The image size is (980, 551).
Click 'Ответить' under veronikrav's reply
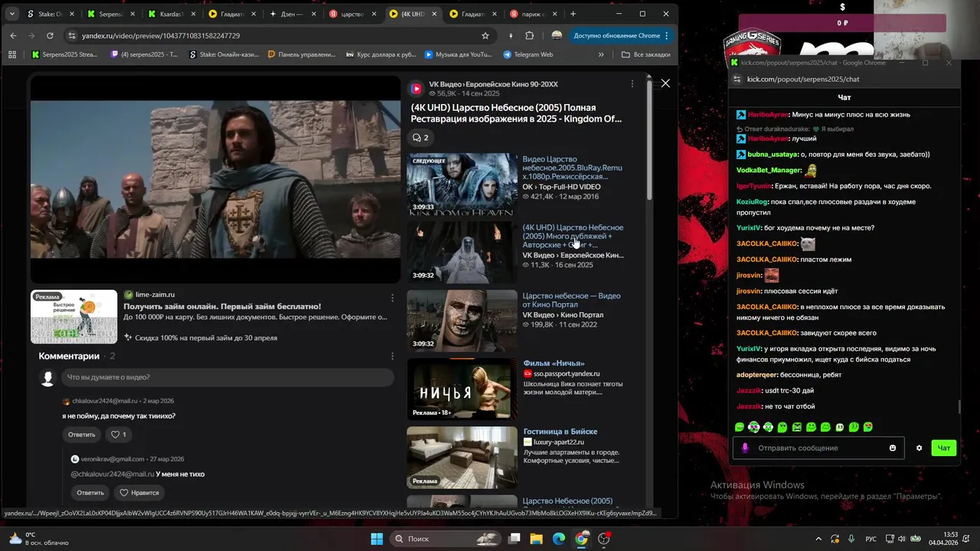coord(90,493)
